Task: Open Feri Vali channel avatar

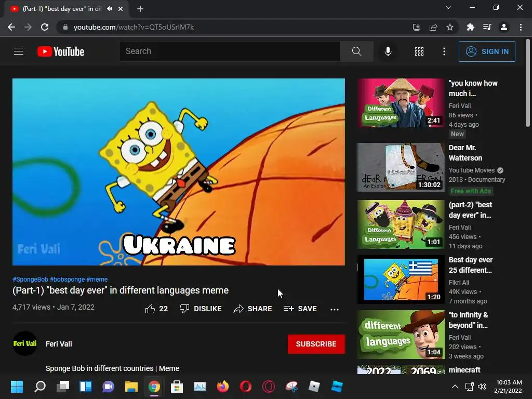Action: (25, 343)
